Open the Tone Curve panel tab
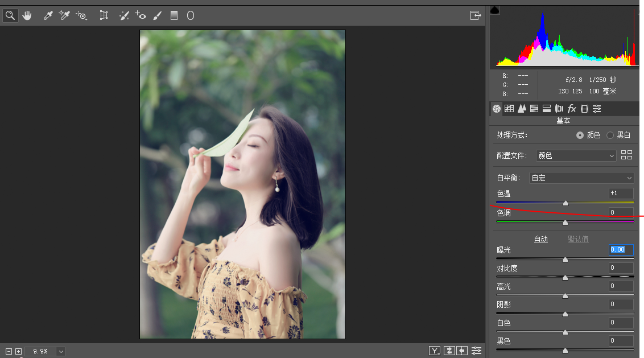The height and width of the screenshot is (358, 644). tap(509, 109)
